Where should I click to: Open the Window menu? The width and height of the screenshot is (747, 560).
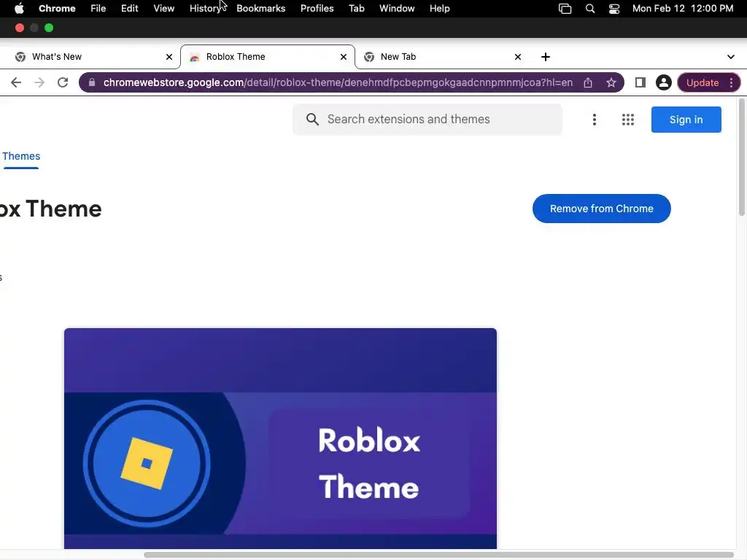coord(397,9)
